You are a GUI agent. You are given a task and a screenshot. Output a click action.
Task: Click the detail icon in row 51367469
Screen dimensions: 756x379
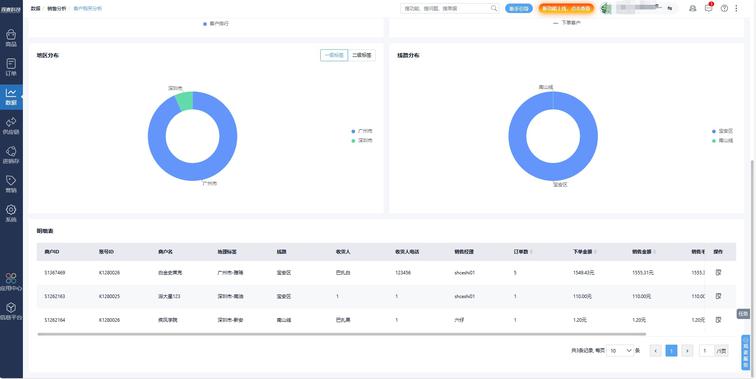tap(718, 272)
